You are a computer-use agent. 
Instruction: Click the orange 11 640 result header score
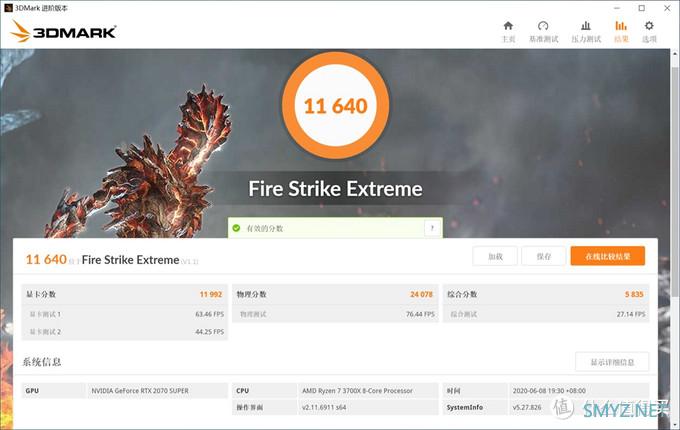tap(46, 259)
